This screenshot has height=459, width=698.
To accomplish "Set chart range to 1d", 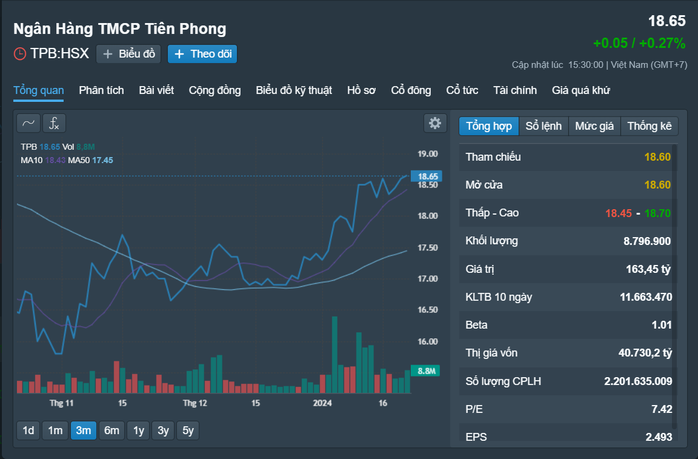I will 28,431.
